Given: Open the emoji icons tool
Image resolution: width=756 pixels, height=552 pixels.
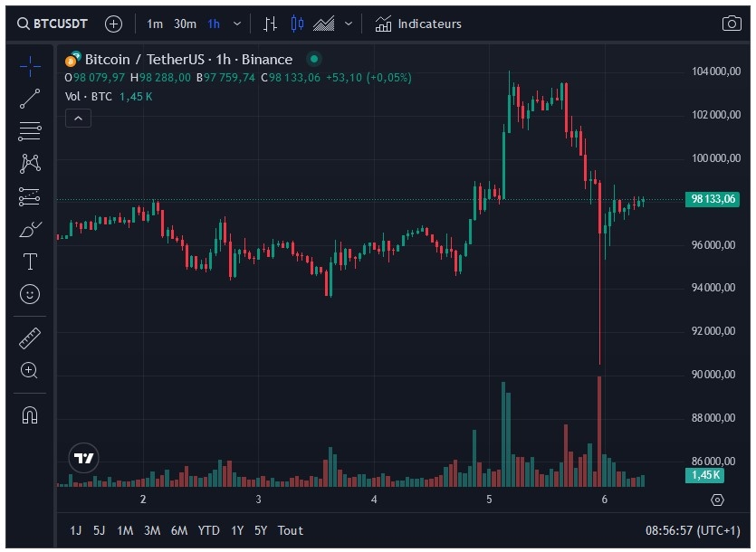Looking at the screenshot, I should coord(30,294).
